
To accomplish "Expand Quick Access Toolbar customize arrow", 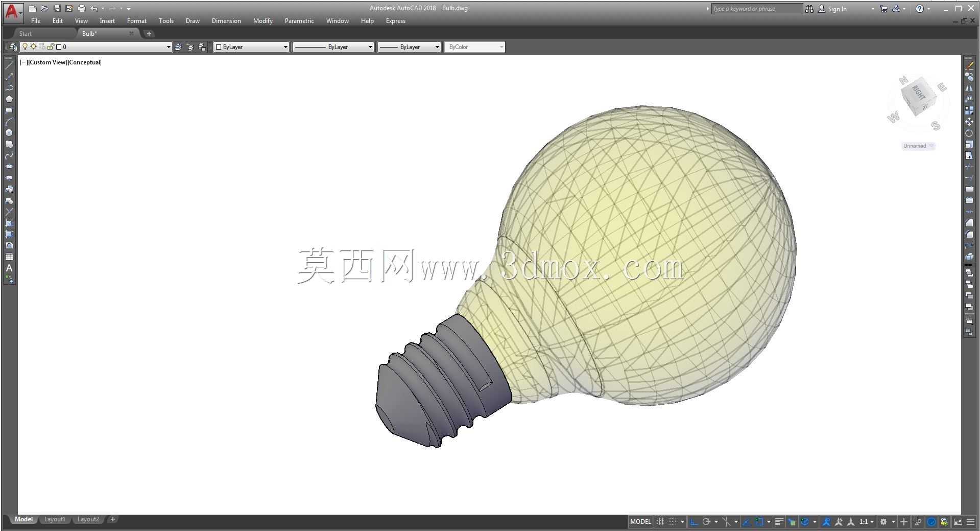I will tap(129, 9).
